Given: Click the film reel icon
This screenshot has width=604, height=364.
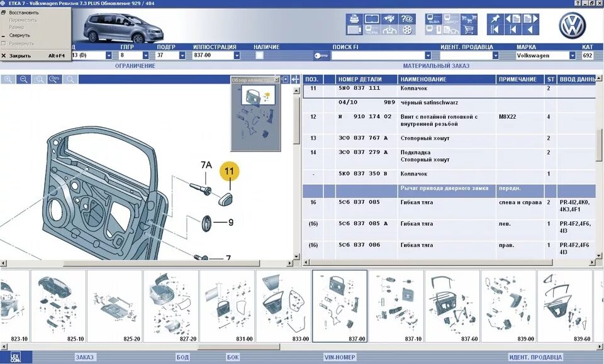Looking at the screenshot, I should pyautogui.click(x=408, y=30).
